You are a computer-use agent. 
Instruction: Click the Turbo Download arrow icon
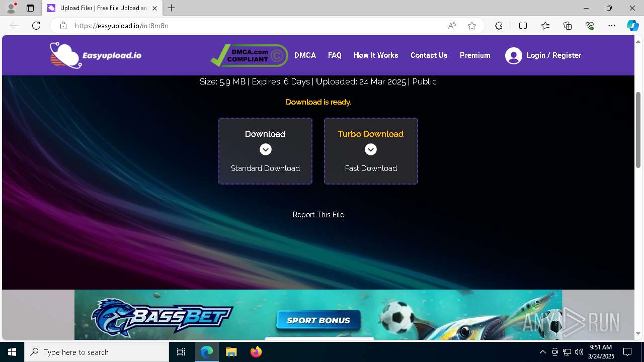point(371,149)
